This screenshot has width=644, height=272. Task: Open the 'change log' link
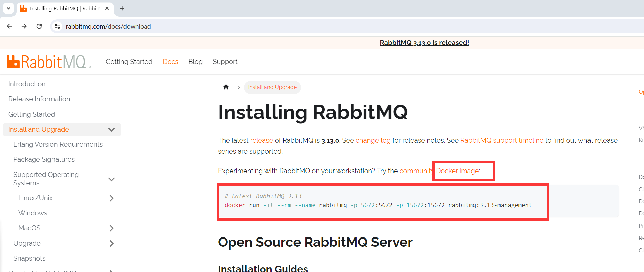(x=373, y=140)
